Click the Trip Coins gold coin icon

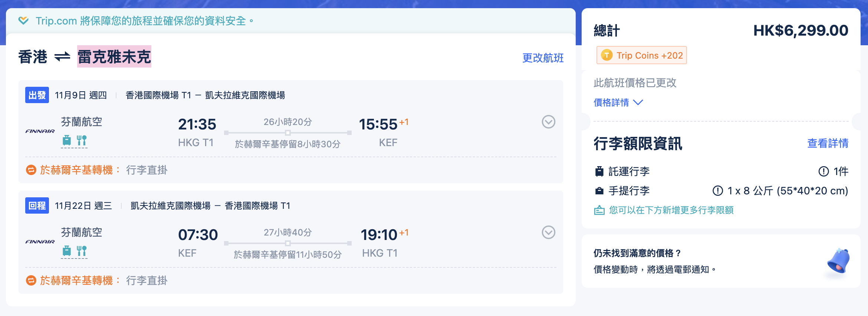(x=606, y=55)
